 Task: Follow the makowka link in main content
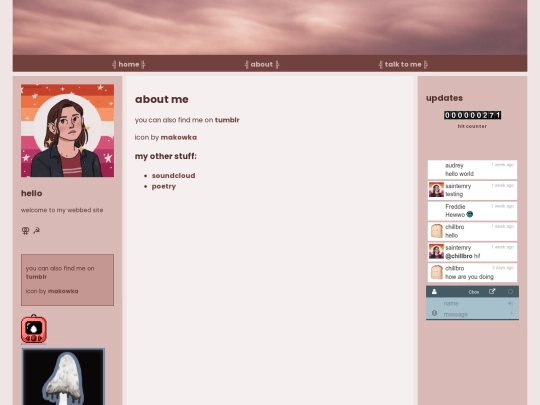point(179,137)
